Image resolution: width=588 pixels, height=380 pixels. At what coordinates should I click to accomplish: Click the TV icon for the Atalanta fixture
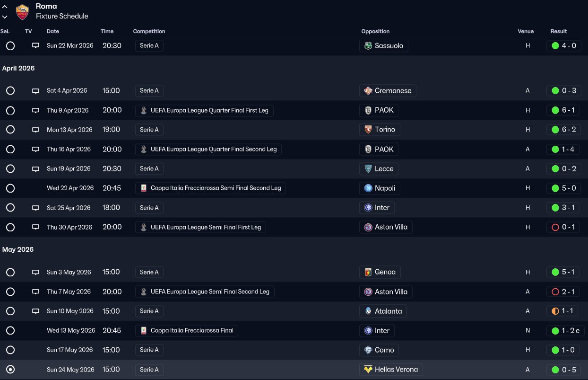pos(35,311)
